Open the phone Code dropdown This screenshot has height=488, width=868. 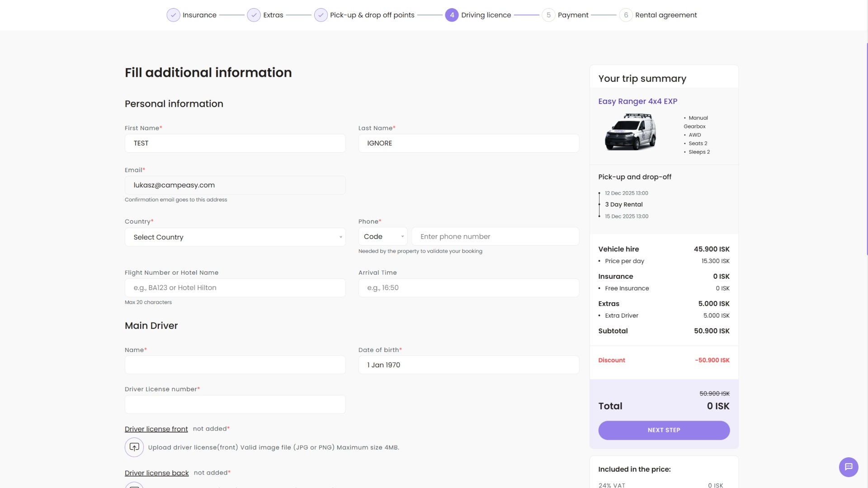(382, 236)
